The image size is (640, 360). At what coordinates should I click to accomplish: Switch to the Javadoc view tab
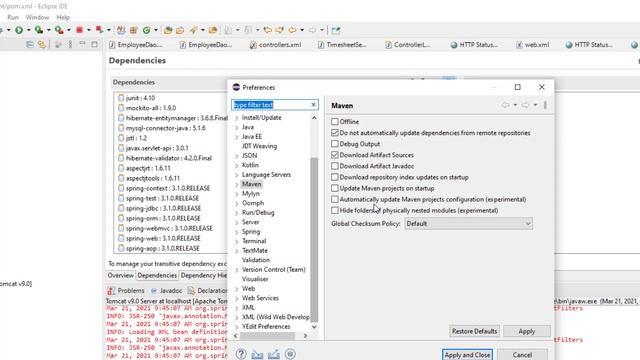click(167, 291)
